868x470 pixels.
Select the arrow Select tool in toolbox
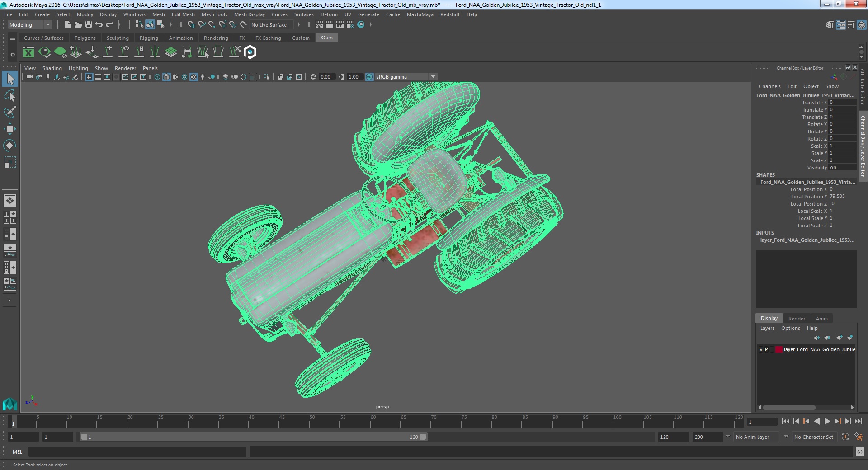click(10, 79)
